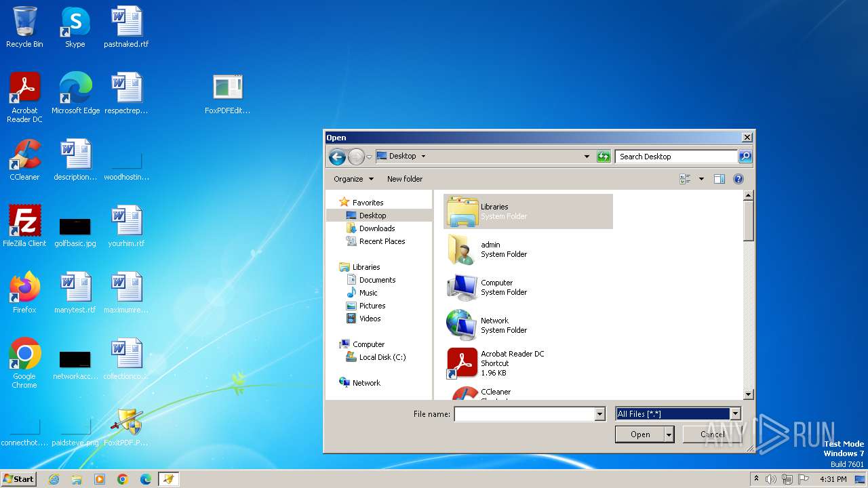Open Internet Explorer from taskbar
The height and width of the screenshot is (488, 868).
54,479
